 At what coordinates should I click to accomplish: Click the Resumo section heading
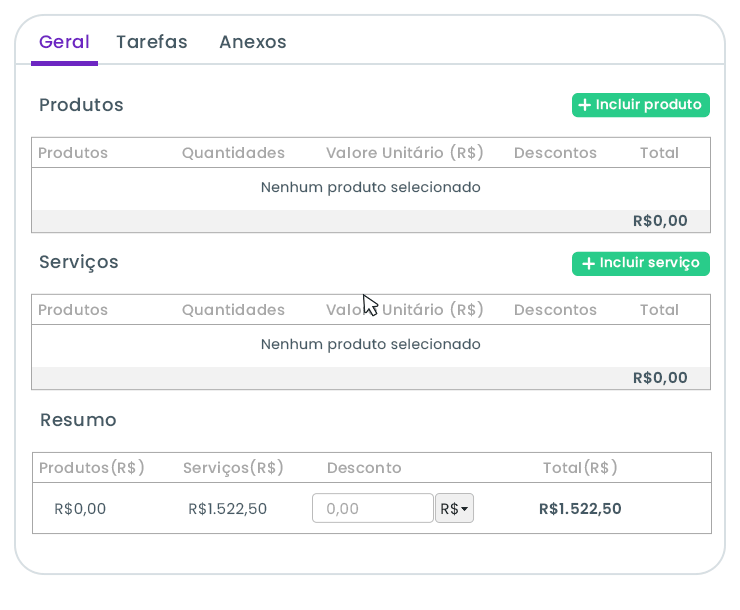(x=78, y=420)
